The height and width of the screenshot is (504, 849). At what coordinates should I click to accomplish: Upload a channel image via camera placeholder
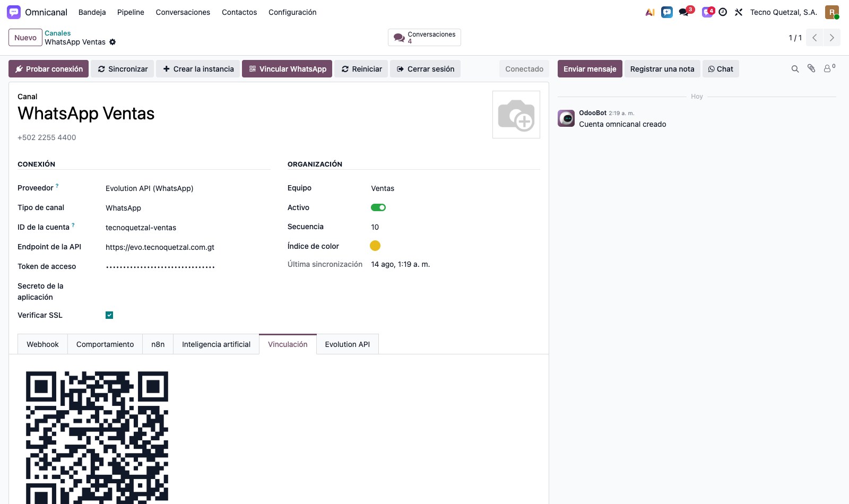tap(516, 115)
